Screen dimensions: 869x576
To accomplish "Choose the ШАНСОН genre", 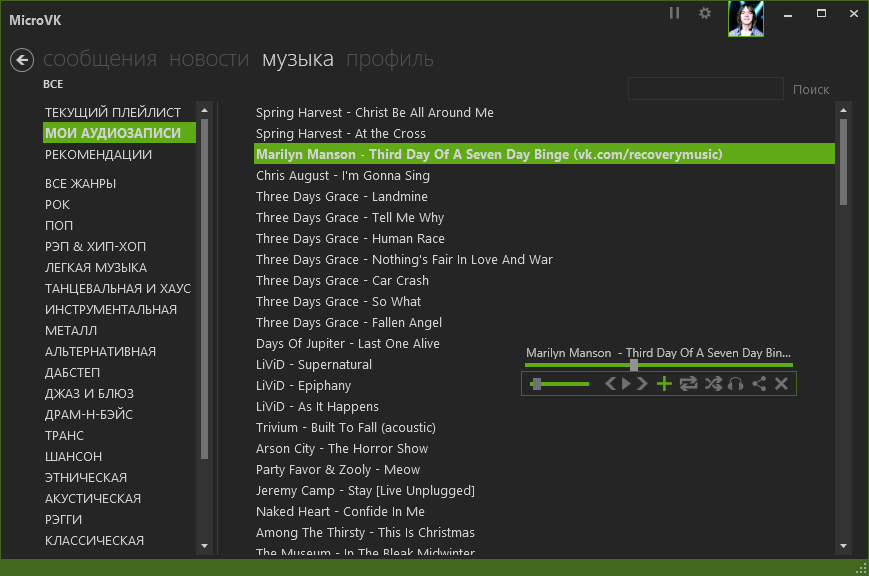I will (x=73, y=457).
